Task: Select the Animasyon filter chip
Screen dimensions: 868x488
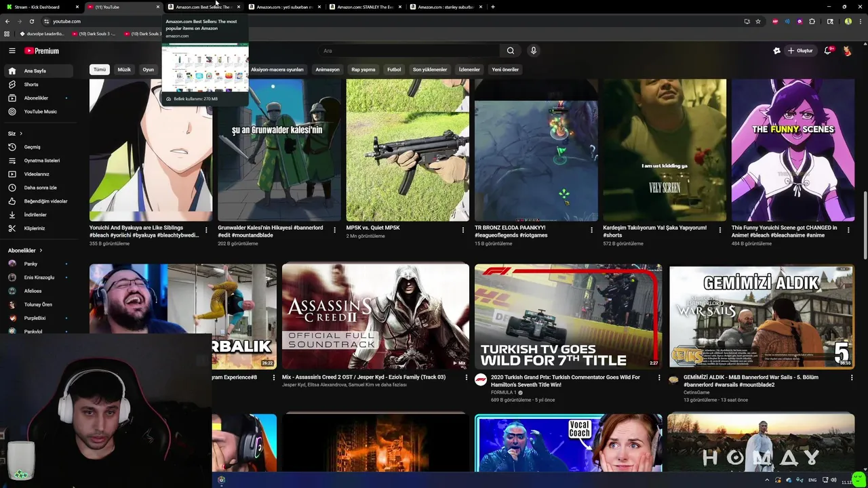Action: tap(328, 69)
